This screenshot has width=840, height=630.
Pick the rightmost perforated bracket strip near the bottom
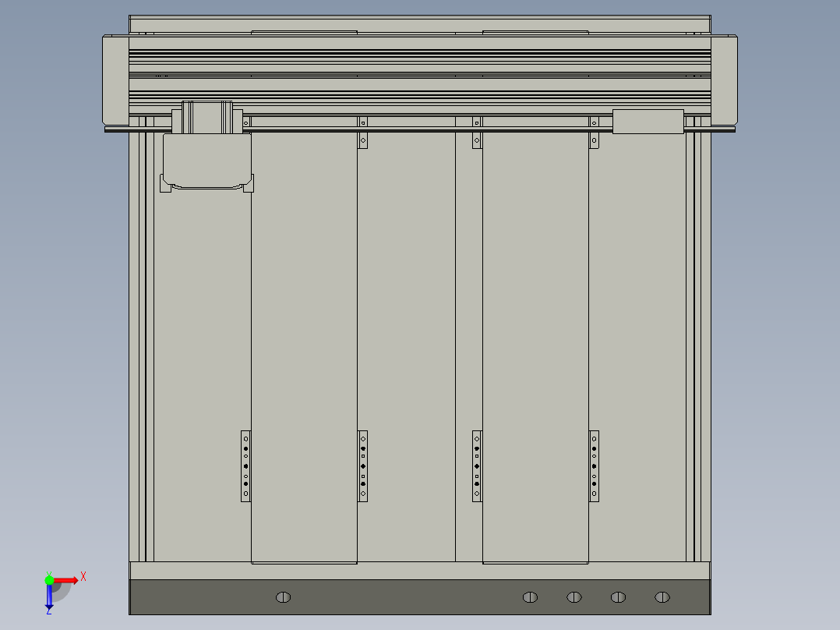pos(594,466)
